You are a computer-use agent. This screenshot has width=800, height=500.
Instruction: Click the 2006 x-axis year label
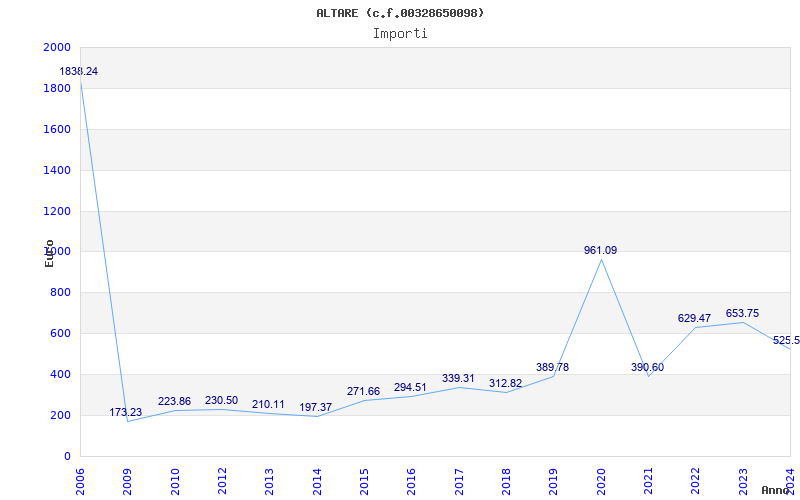pos(80,480)
